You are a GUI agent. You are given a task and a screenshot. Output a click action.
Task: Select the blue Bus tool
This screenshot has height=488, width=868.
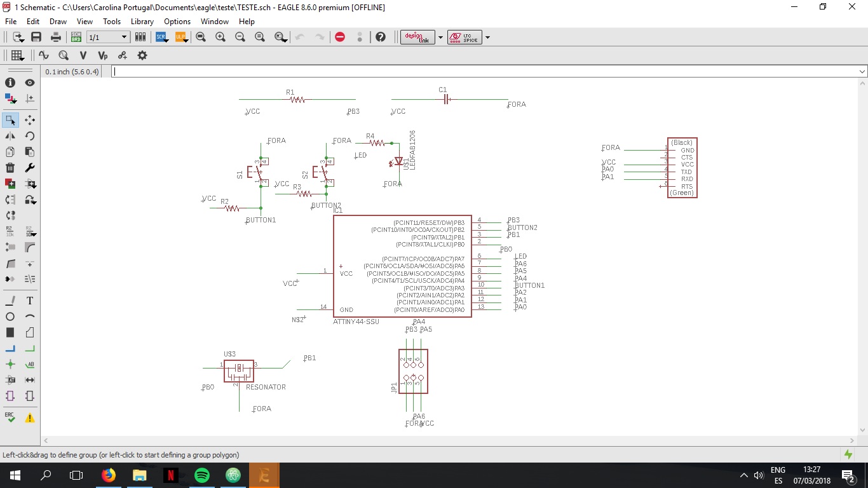click(10, 348)
